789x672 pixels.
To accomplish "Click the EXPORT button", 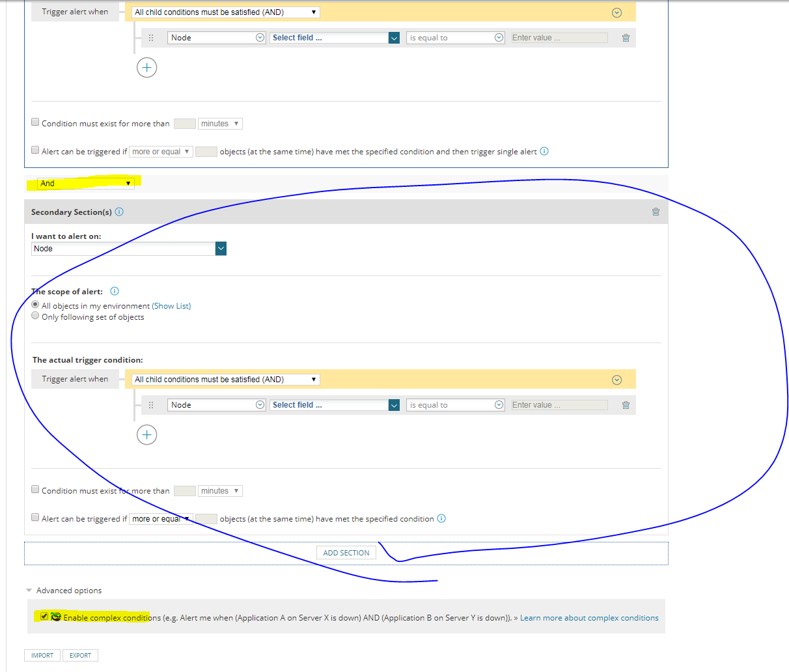I will coord(81,655).
